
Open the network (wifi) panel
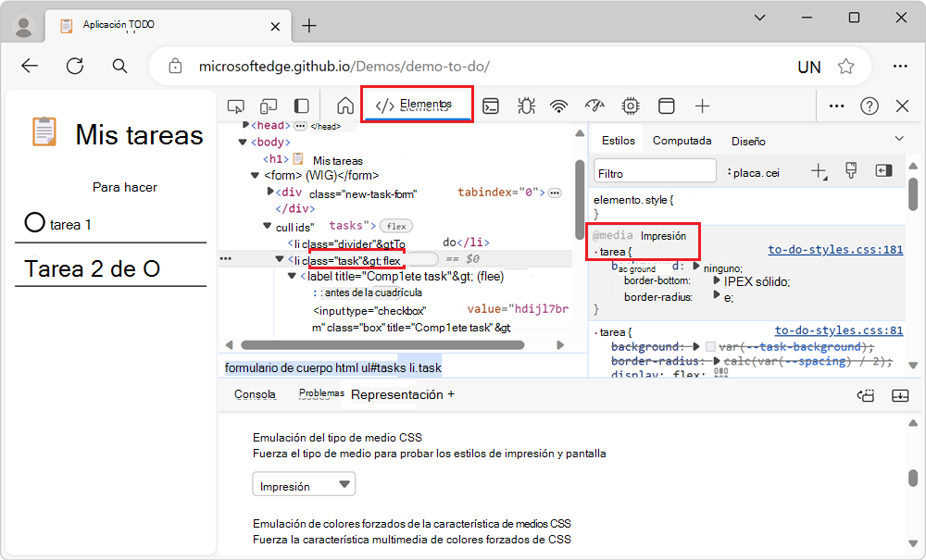[x=559, y=106]
